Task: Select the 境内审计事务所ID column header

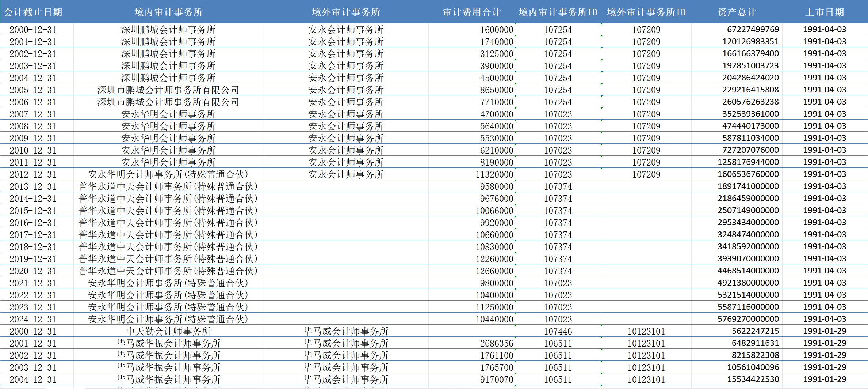Action: pyautogui.click(x=558, y=12)
